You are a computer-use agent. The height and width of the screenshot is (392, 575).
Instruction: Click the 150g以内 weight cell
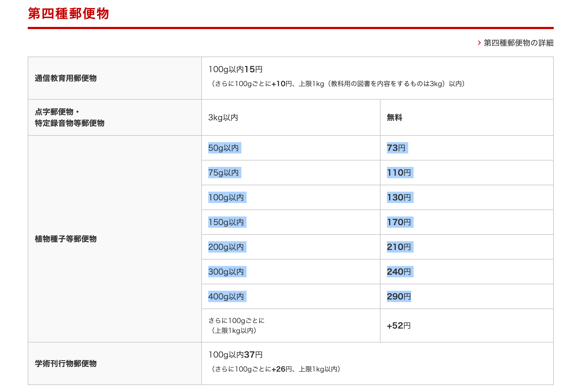[227, 222]
